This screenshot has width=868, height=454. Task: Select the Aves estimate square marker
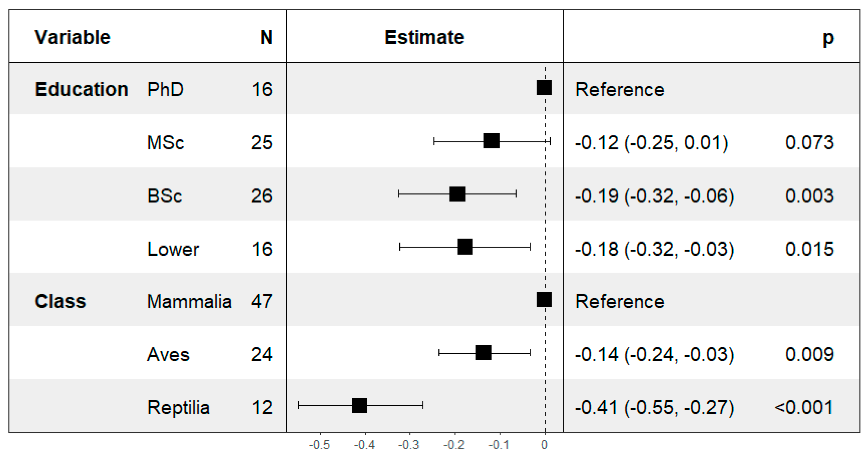483,353
